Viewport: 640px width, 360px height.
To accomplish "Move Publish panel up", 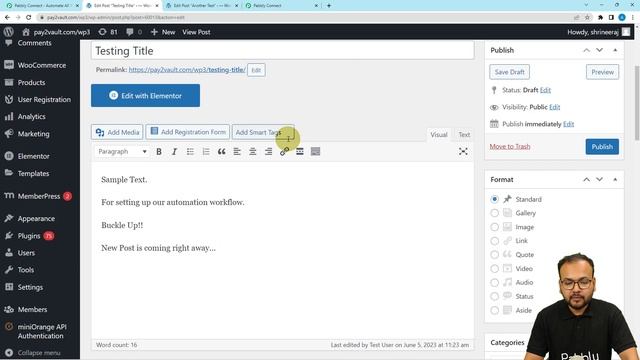I will [586, 50].
